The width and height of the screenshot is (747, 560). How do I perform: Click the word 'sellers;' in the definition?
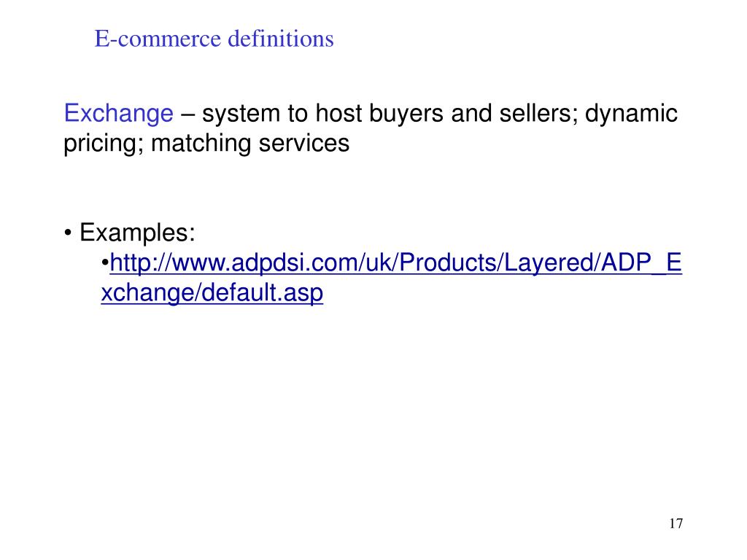tap(538, 114)
